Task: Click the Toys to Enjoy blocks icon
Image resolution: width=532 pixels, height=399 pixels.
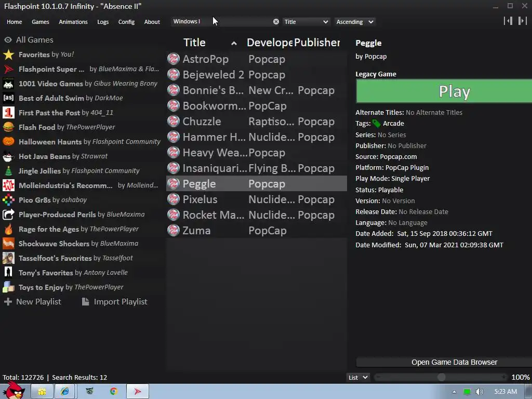Action: point(8,287)
